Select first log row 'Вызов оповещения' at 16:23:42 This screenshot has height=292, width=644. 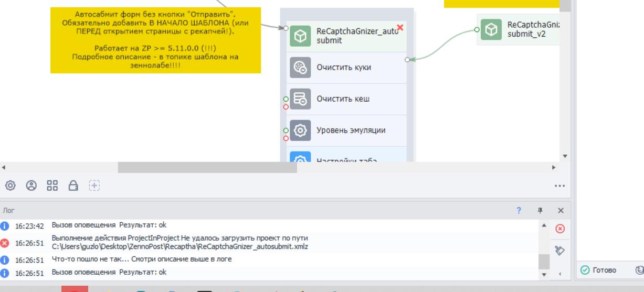click(109, 225)
